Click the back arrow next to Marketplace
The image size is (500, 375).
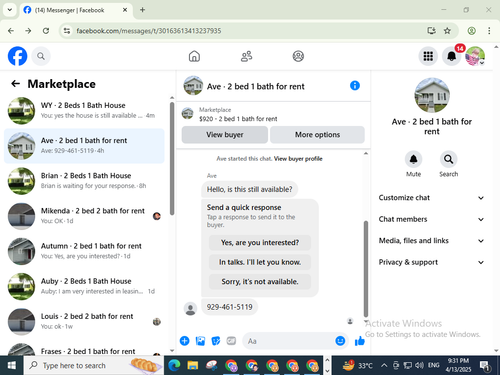[x=15, y=83]
